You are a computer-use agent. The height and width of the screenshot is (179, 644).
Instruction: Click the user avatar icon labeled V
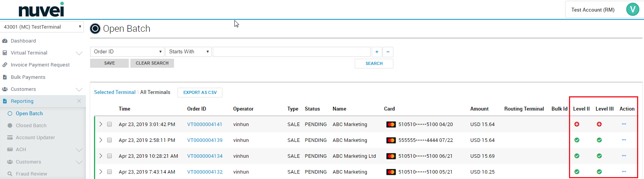[x=633, y=9]
